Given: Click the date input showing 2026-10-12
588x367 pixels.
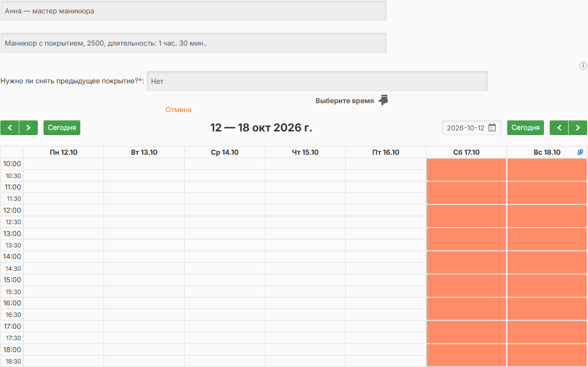Looking at the screenshot, I should tap(472, 127).
